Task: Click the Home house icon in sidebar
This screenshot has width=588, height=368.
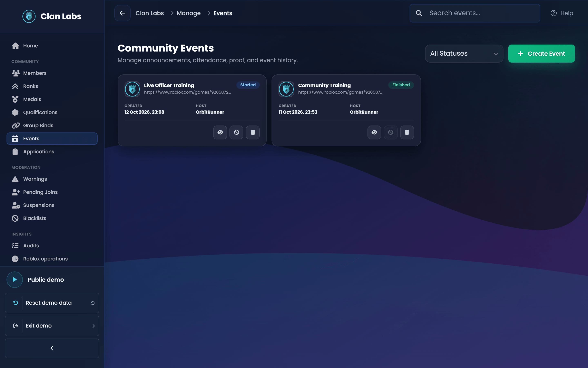Action: 15,46
